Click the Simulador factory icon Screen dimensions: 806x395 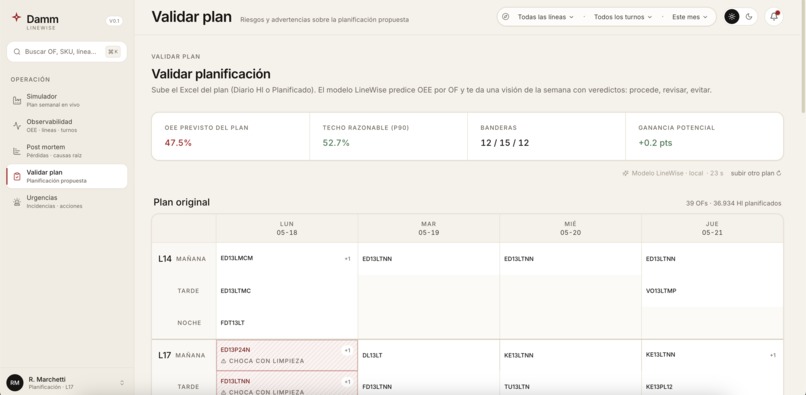(17, 100)
